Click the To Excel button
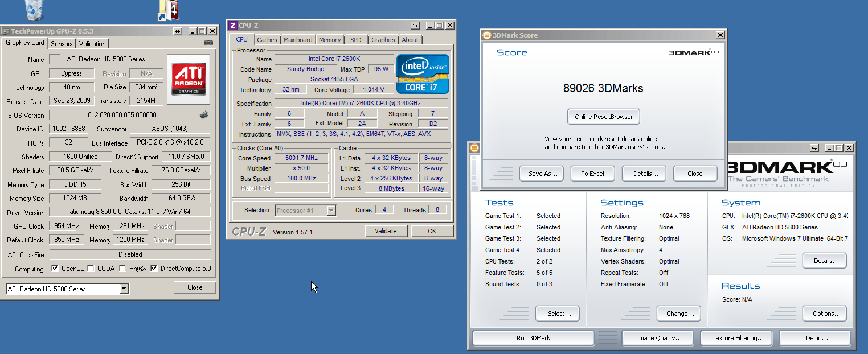 592,174
